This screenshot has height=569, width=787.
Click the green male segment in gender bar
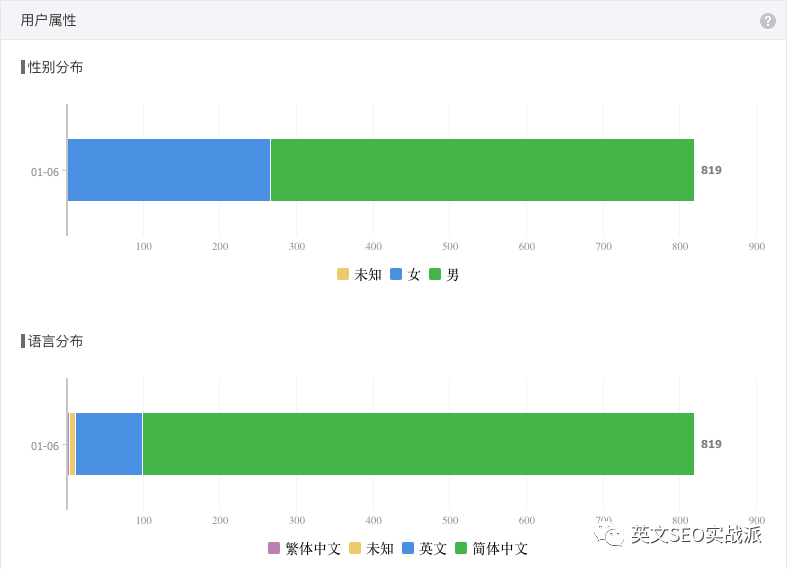[x=482, y=170]
